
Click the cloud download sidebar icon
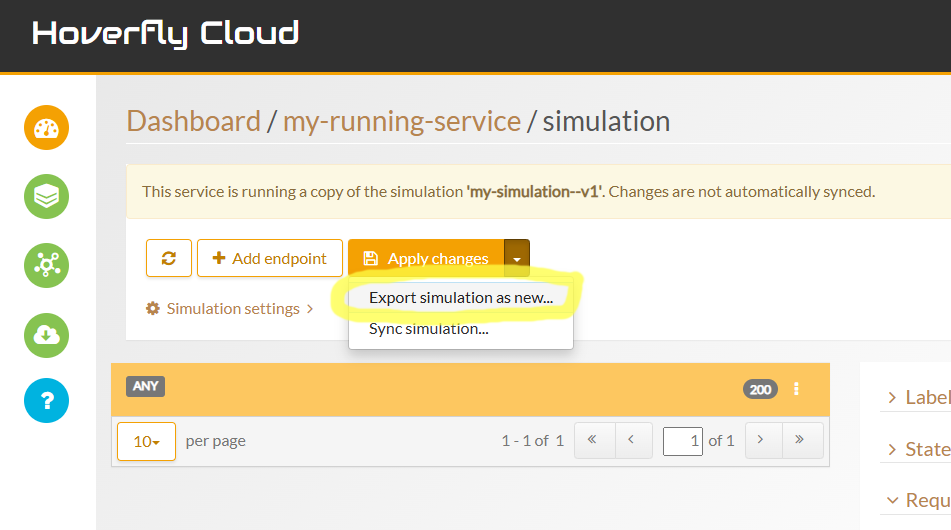click(46, 335)
